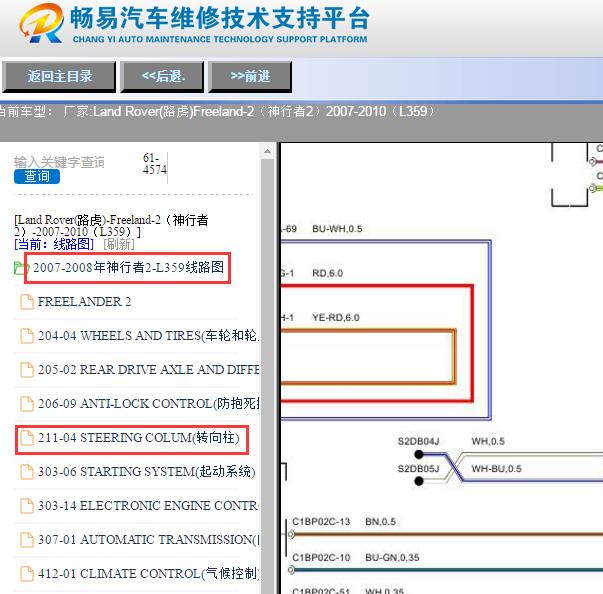The image size is (603, 594).
Task: Click the 61-4574 number text
Action: click(155, 163)
